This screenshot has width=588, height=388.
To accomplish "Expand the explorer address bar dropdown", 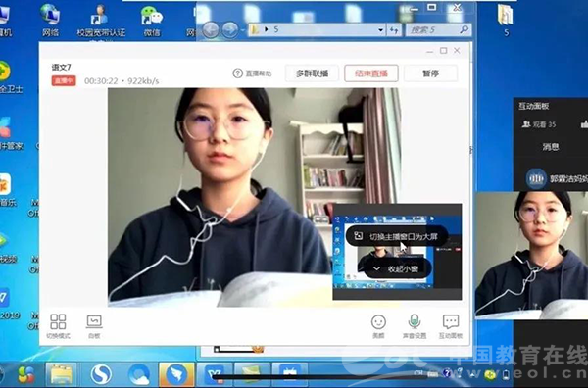I will click(380, 29).
